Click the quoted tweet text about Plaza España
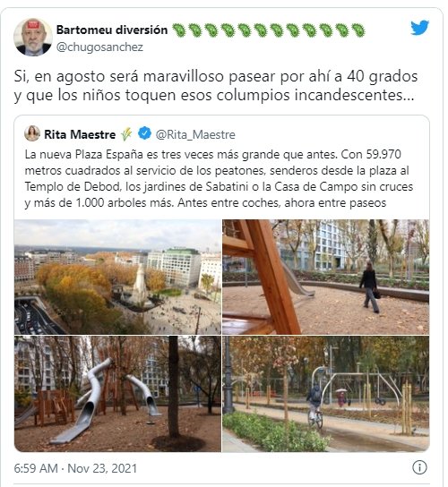Viewport: 448px width, 487px height. (219, 178)
